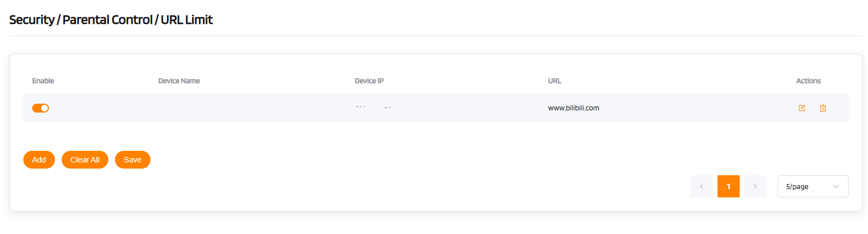Select page 1 in pagination

[x=728, y=186]
